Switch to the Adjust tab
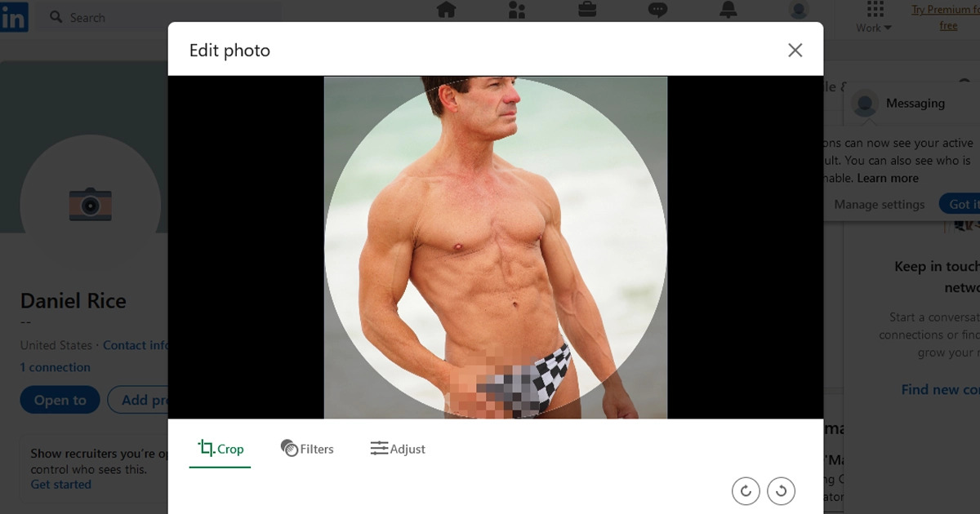The width and height of the screenshot is (980, 514). pos(398,448)
